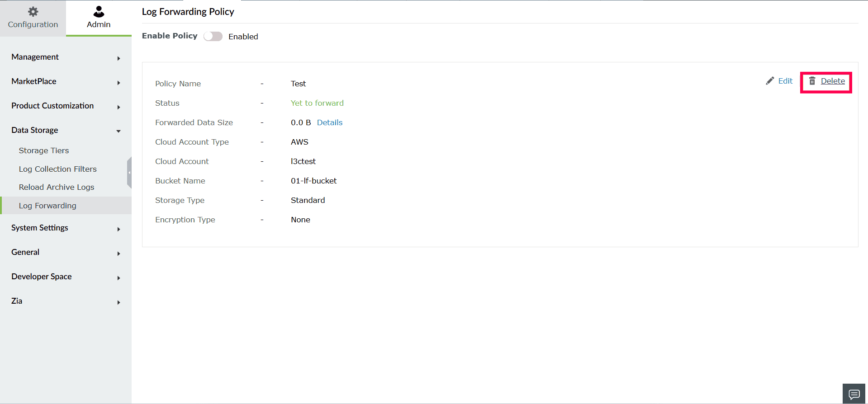Viewport: 868px width, 404px height.
Task: Collapse the Data Storage section arrow
Action: (119, 131)
